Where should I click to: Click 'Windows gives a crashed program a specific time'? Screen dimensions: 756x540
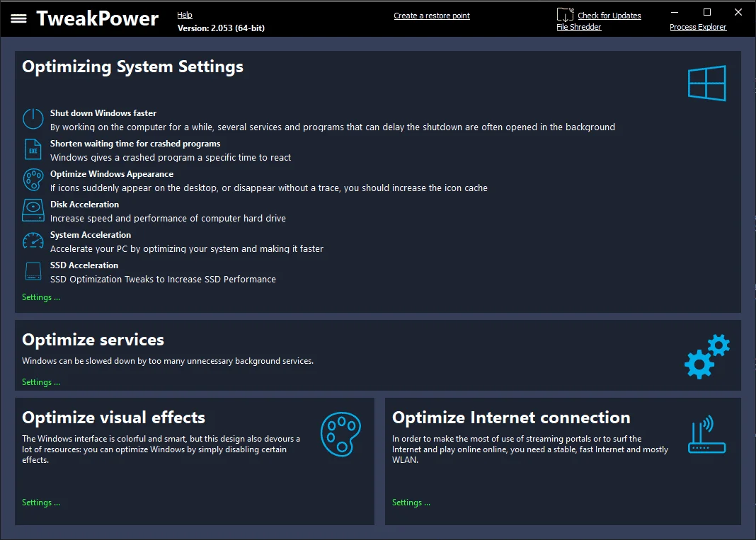(171, 157)
